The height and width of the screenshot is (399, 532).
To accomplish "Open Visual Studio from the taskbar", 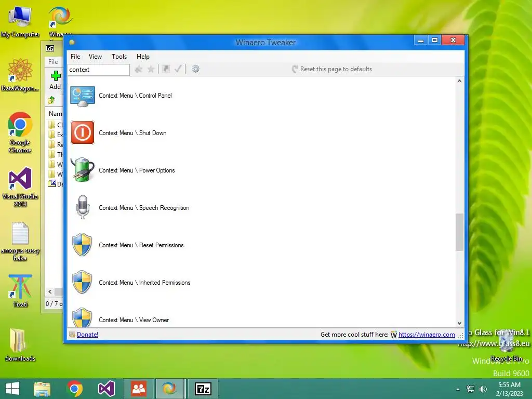I will click(106, 389).
